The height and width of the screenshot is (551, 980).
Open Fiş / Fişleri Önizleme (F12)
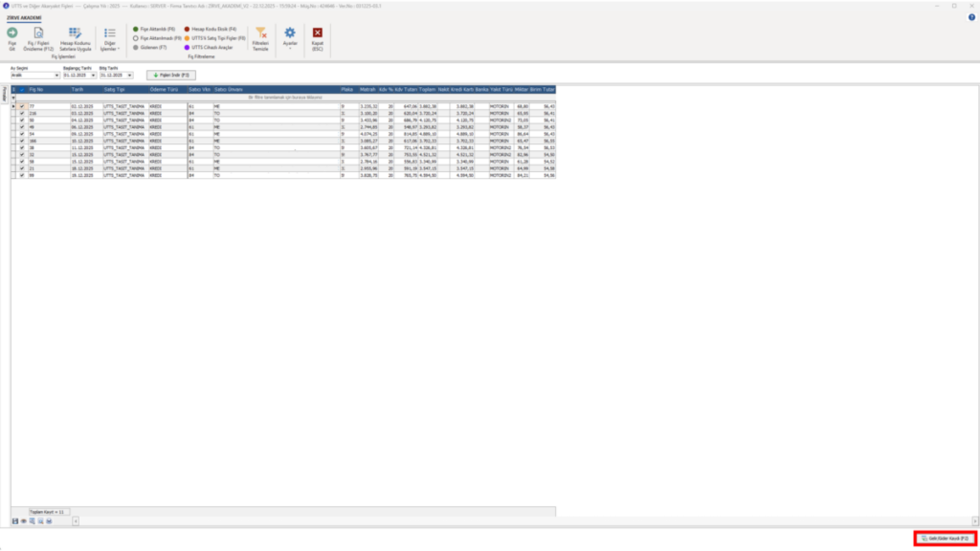(x=38, y=38)
